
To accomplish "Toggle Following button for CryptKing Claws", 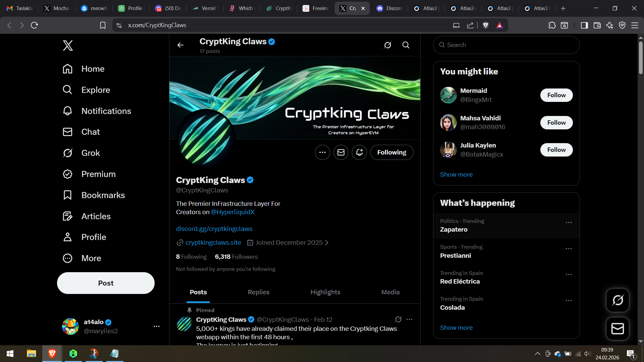I will coord(391,153).
